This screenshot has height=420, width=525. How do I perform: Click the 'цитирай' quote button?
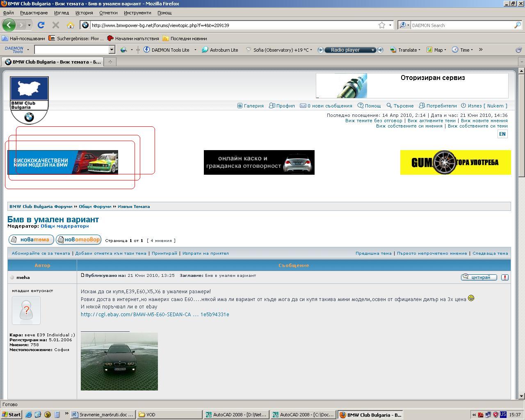click(x=479, y=277)
